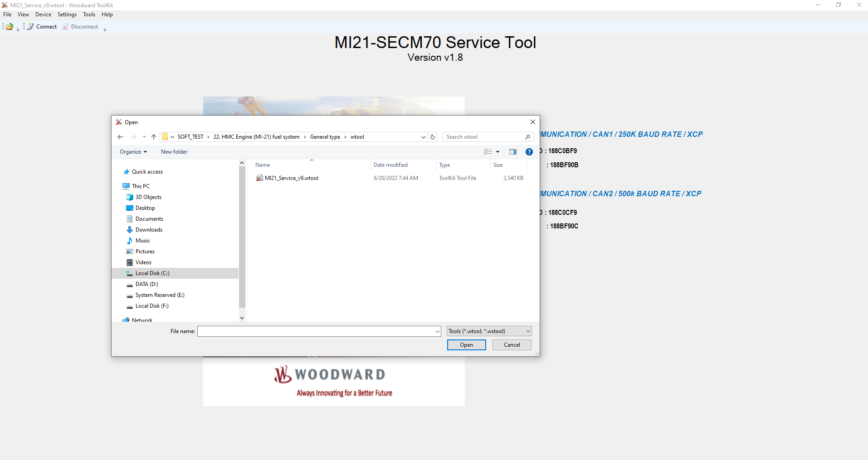Viewport: 868px width, 460px height.
Task: Click the Back navigation arrow in the Open dialog
Action: click(x=120, y=136)
